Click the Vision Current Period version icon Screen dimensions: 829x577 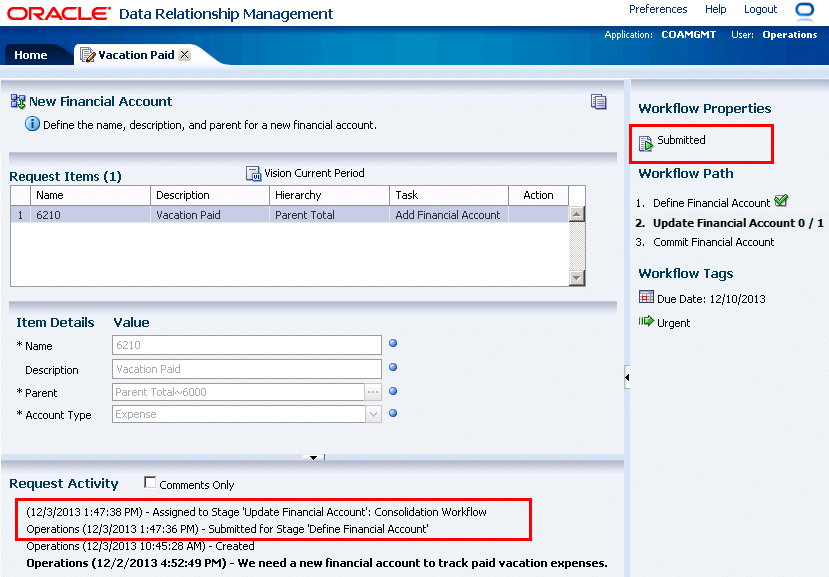coord(253,173)
